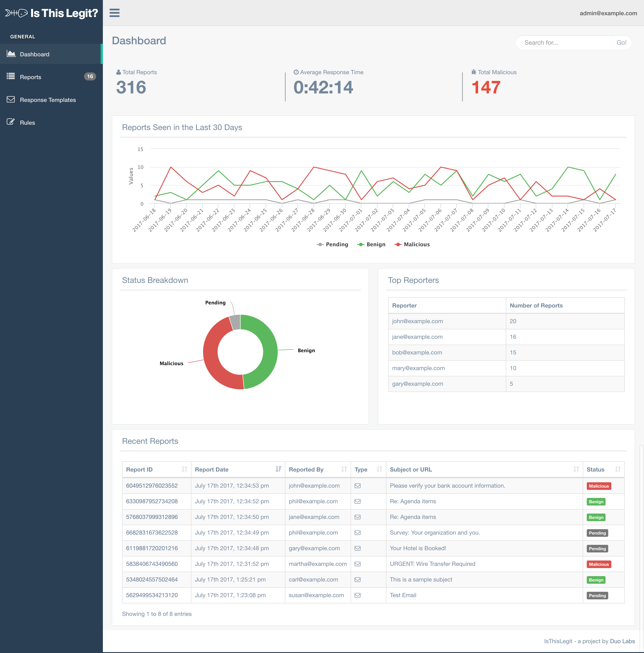
Task: Click the Response Templates envelope icon
Action: coord(11,99)
